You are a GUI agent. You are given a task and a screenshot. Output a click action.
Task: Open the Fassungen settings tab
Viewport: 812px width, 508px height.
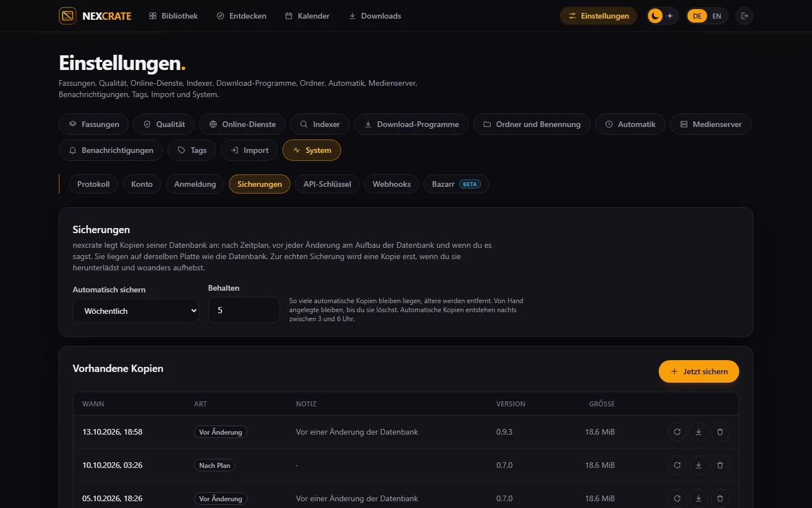point(94,124)
